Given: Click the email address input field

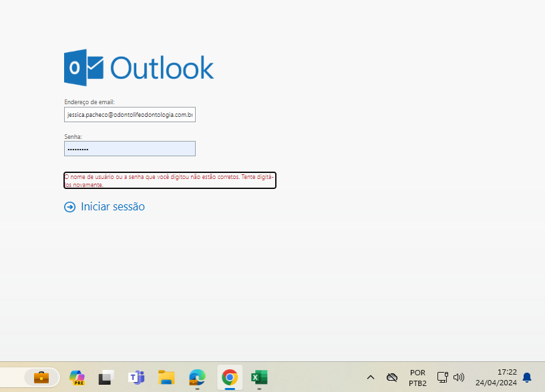Looking at the screenshot, I should (130, 115).
